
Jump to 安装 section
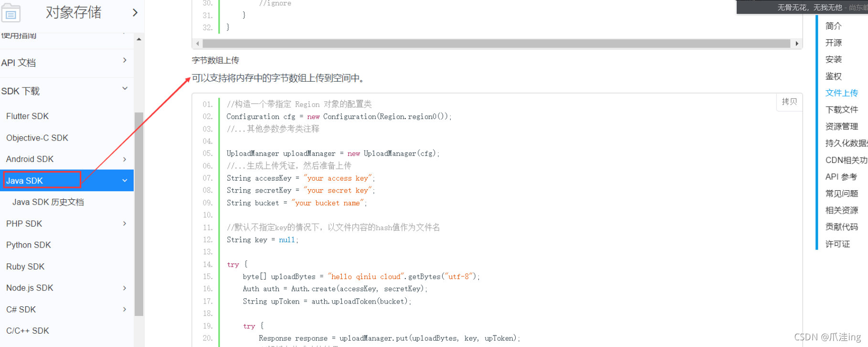tap(833, 59)
